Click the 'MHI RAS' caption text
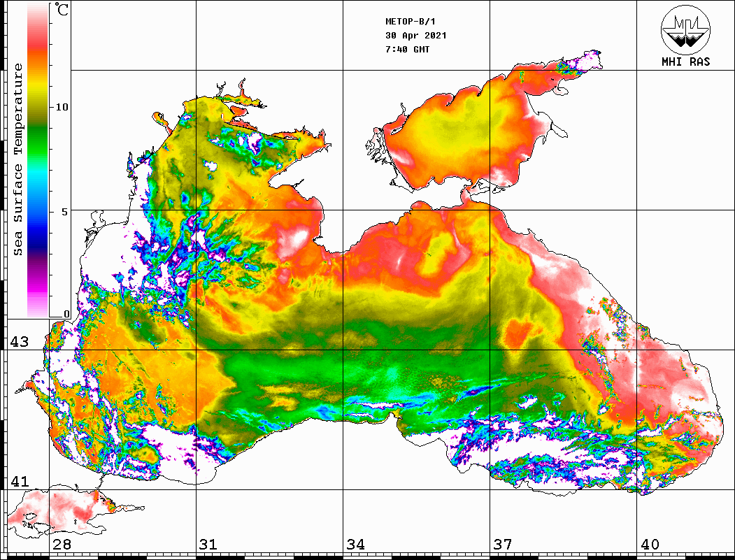This screenshot has height=560, width=735. coord(686,62)
